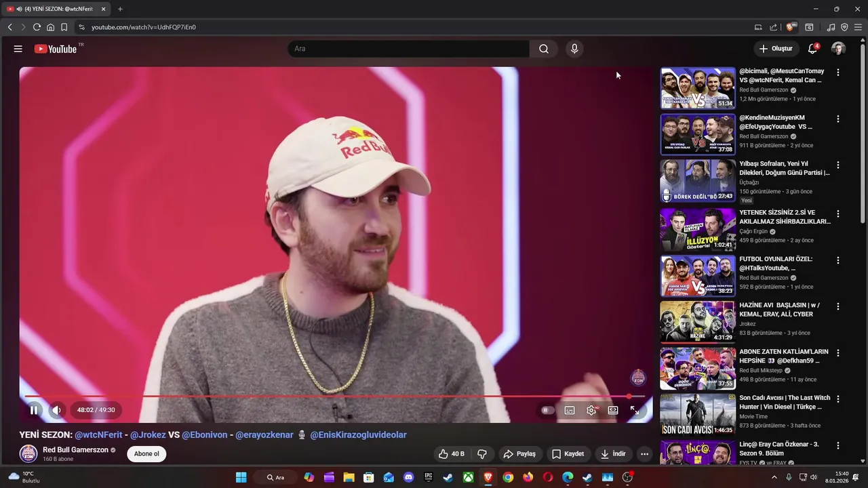Open options for Yılbaşı Sofraları video

[x=838, y=165]
